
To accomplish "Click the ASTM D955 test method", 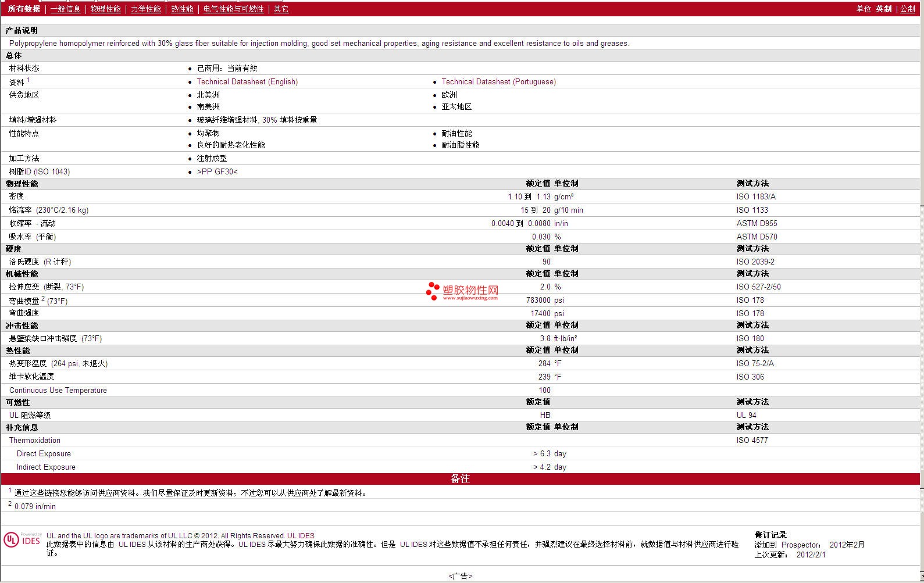I will click(757, 224).
